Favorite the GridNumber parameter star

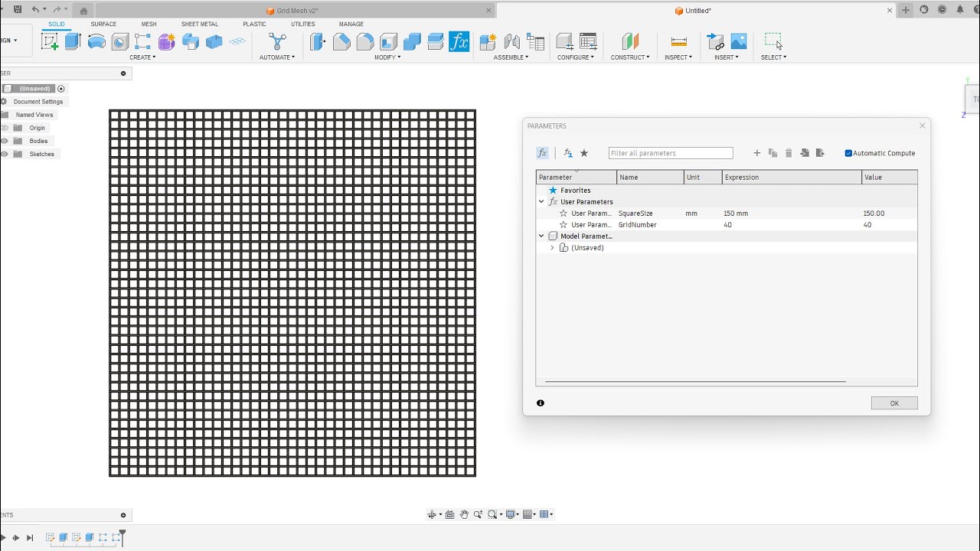coord(563,225)
